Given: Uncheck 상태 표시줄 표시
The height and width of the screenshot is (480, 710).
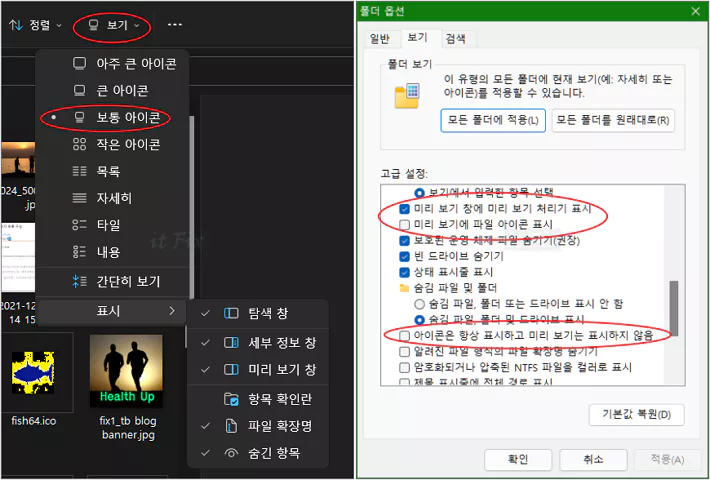Looking at the screenshot, I should pyautogui.click(x=405, y=273).
